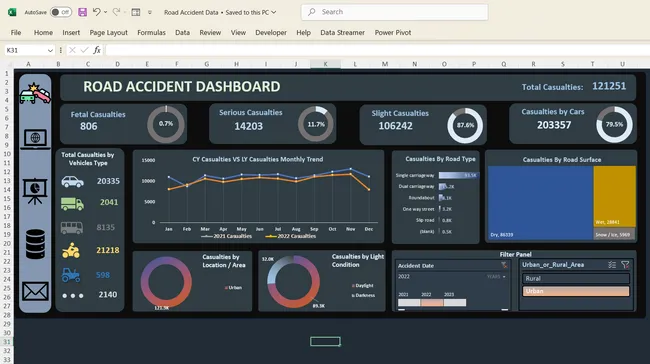Click the Undo arrow icon

97,12
